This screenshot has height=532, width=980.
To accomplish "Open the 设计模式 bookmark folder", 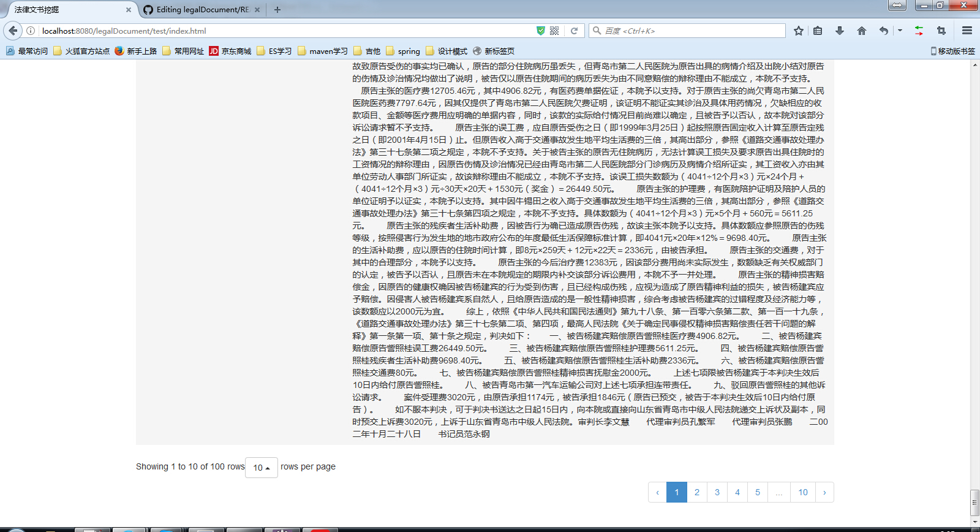I will (x=447, y=51).
